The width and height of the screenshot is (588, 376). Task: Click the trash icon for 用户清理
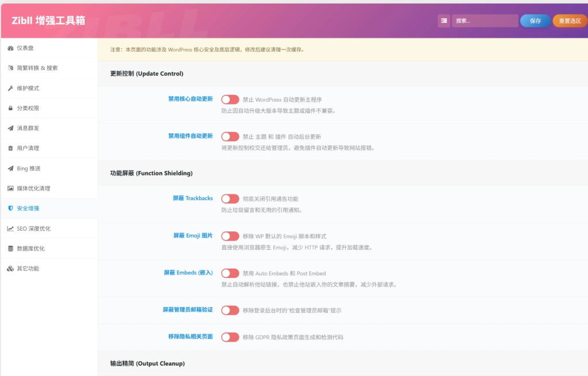(10, 148)
